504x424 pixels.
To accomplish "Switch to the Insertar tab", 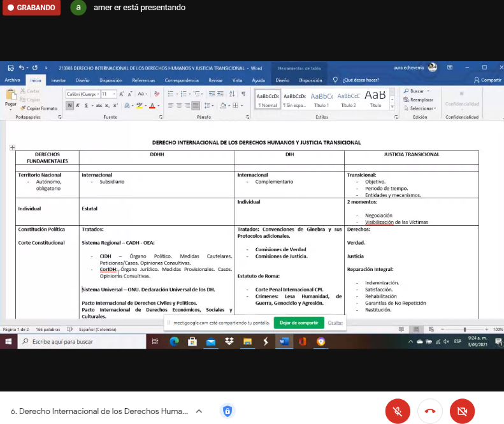I will point(58,80).
